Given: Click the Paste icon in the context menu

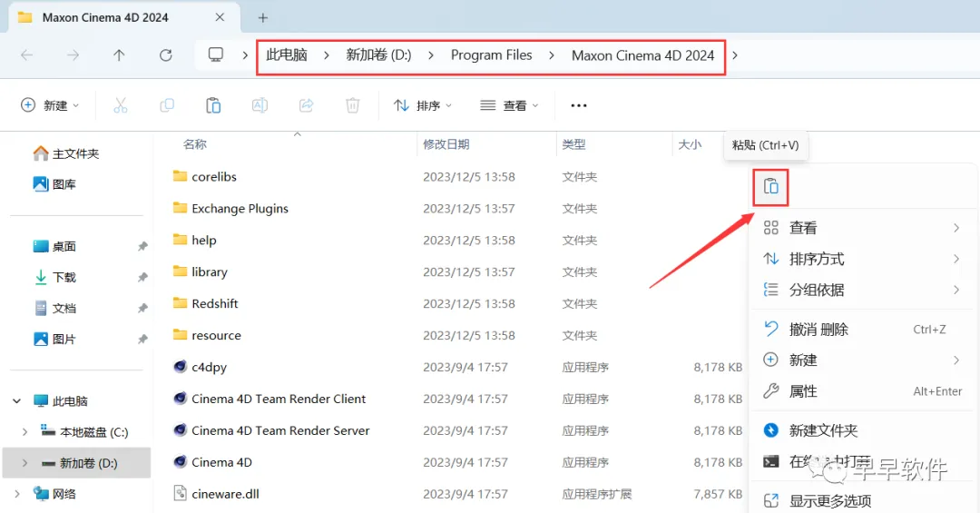Looking at the screenshot, I should tap(770, 186).
